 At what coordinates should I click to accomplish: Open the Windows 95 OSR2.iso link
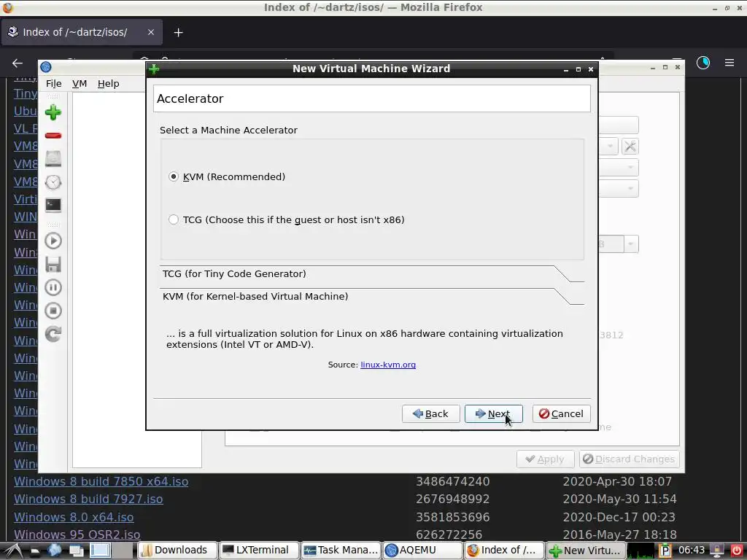tap(77, 534)
